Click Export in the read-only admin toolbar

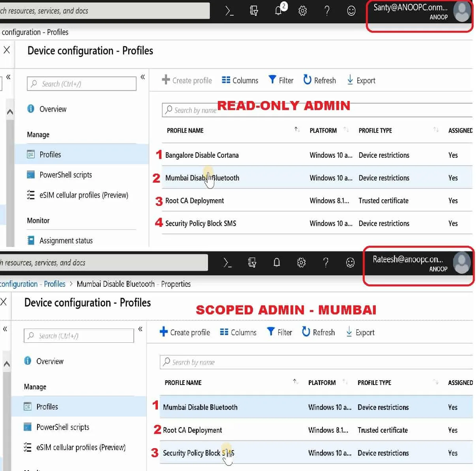click(361, 80)
